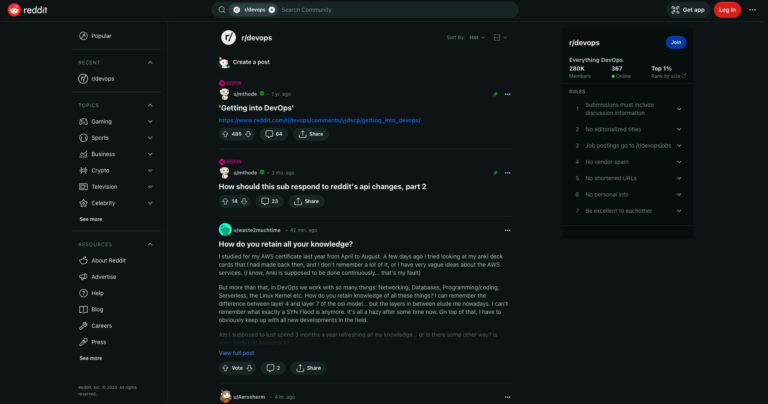This screenshot has height=404, width=768.
Task: Collapse the Recent section
Action: (150, 63)
